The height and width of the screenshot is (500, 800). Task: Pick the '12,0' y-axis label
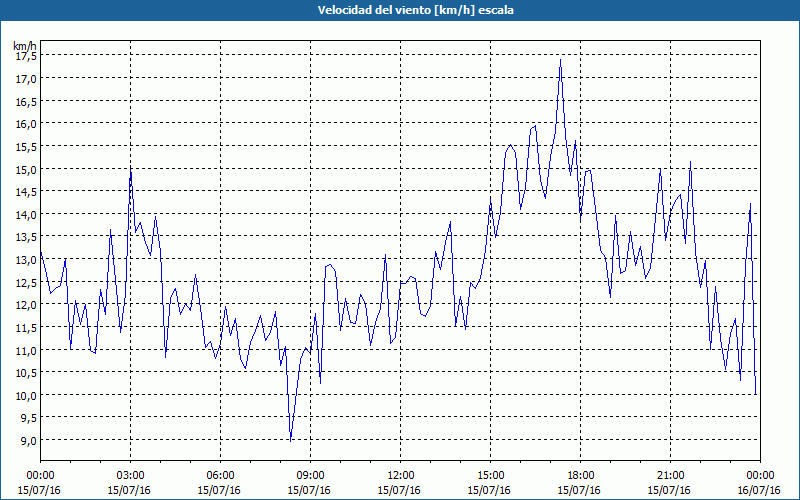point(26,305)
